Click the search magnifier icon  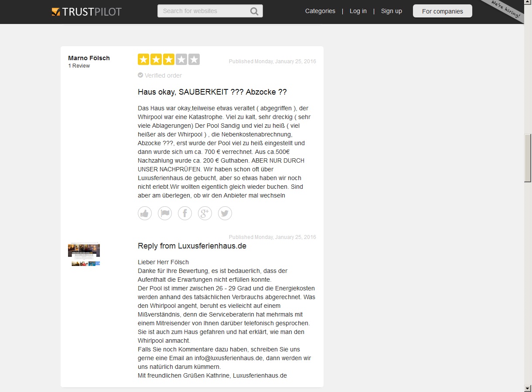254,11
